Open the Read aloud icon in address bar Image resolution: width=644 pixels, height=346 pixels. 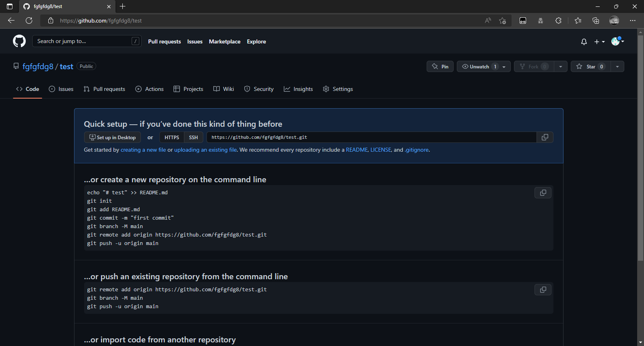point(488,21)
